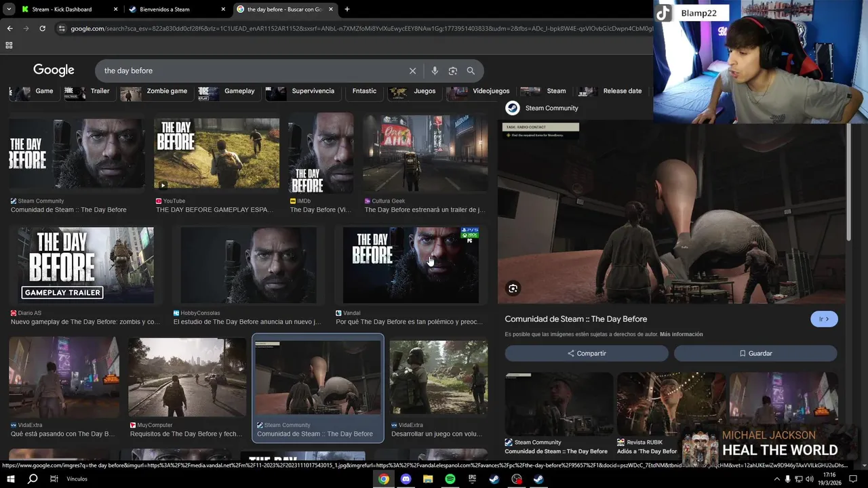Switch to Bienvenidos a Steam tab
The height and width of the screenshot is (488, 868).
[178, 9]
